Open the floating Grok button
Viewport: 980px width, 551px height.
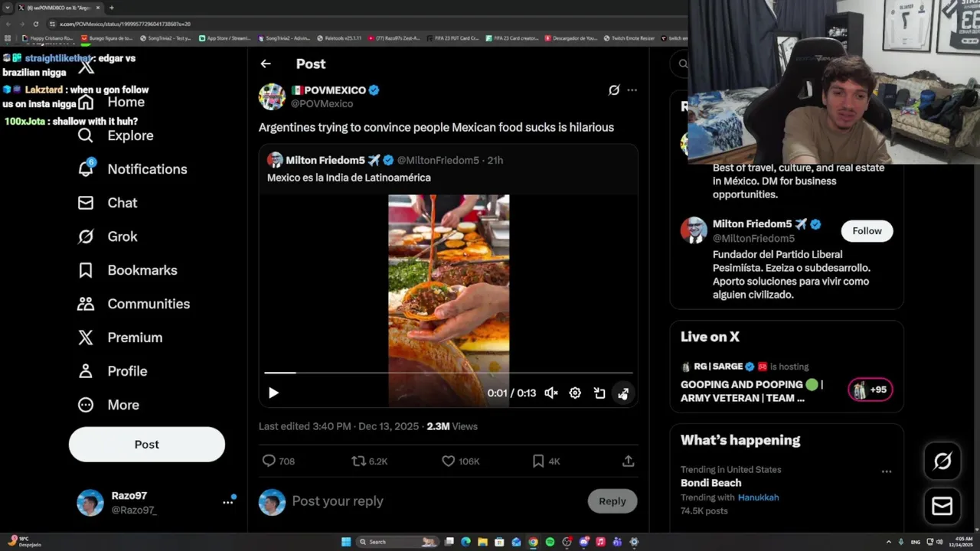(x=942, y=461)
